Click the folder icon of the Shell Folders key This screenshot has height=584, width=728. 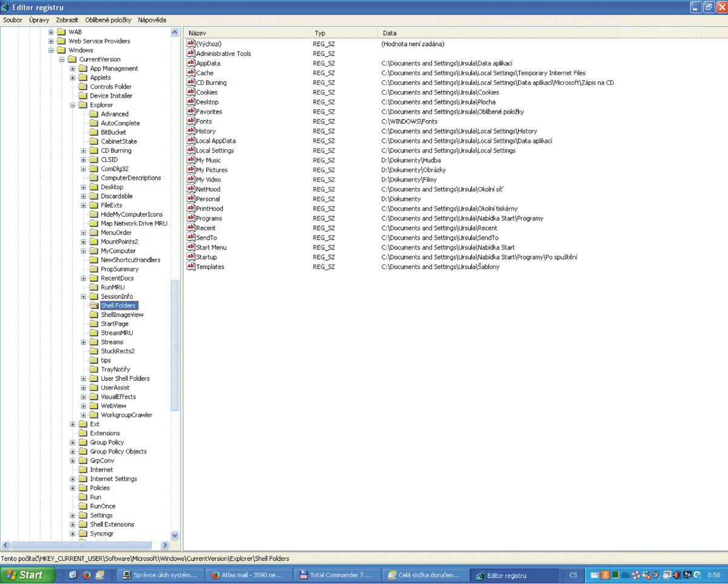(94, 305)
